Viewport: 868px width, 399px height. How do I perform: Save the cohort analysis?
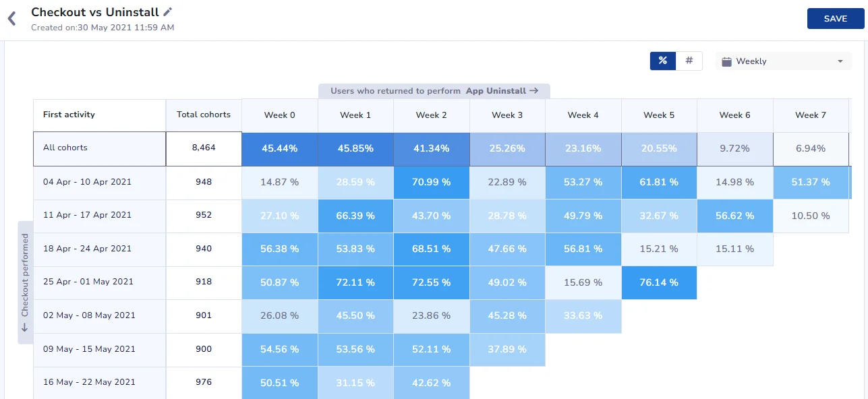835,19
